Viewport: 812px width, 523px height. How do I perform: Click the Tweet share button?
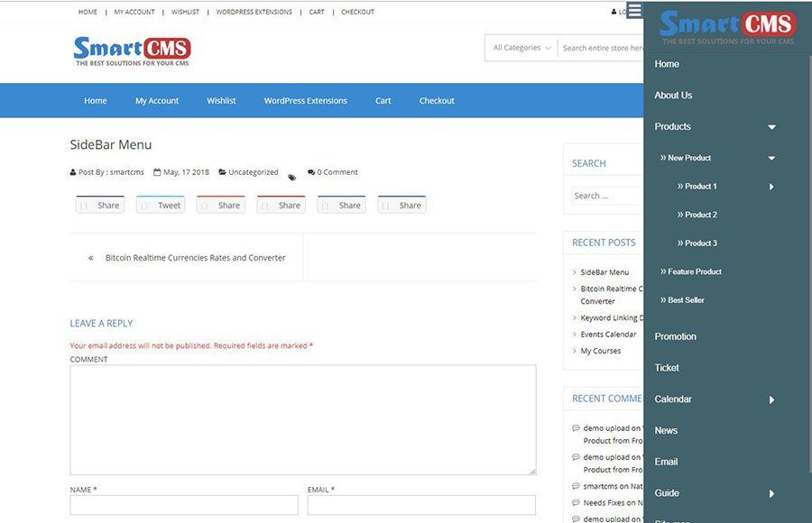(x=161, y=205)
